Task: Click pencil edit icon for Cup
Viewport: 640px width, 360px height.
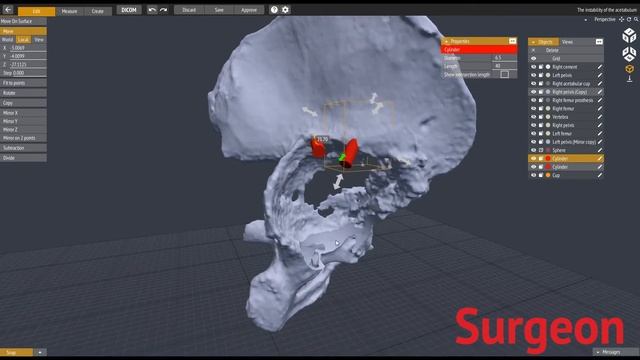Action: click(x=600, y=175)
